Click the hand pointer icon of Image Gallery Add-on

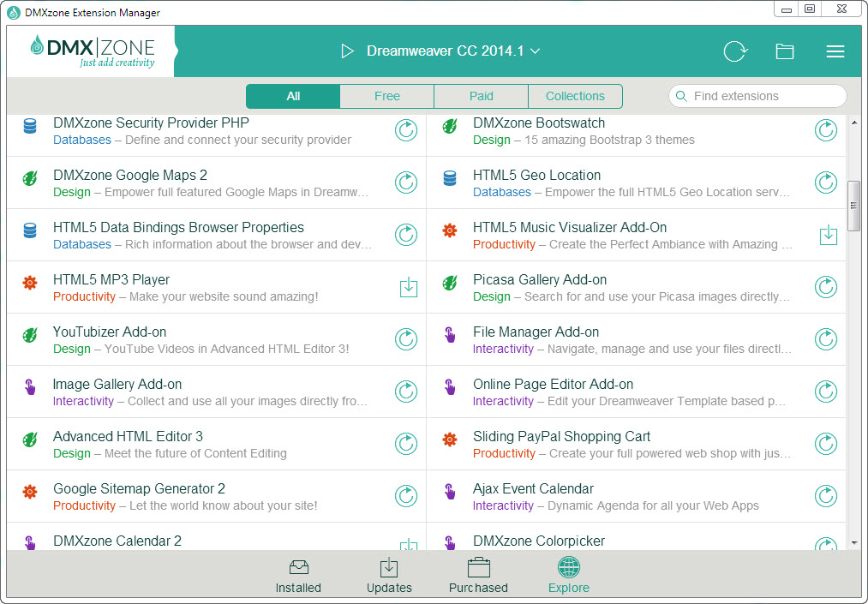click(x=30, y=387)
